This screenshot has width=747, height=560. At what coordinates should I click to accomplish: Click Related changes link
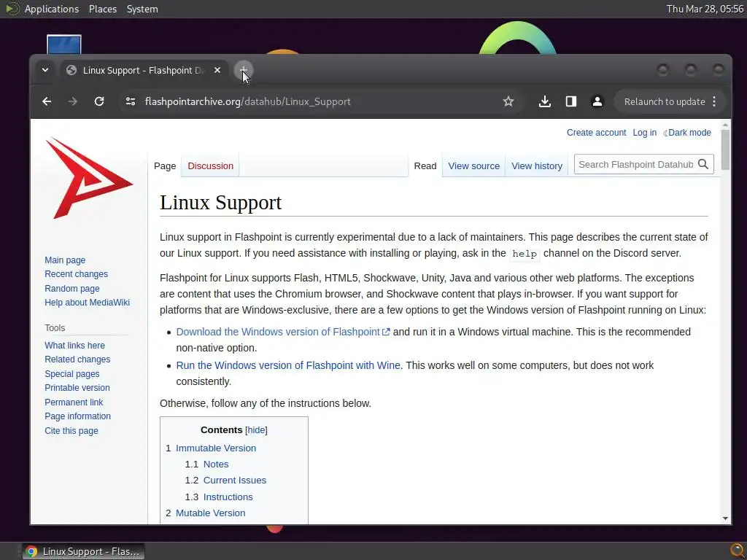(77, 359)
